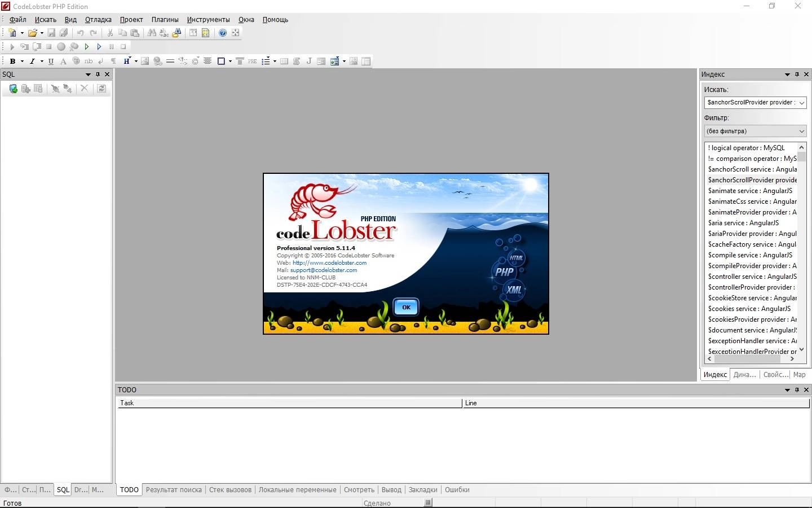Toggle full screen with the arrows icon
Image resolution: width=812 pixels, height=508 pixels.
point(236,33)
